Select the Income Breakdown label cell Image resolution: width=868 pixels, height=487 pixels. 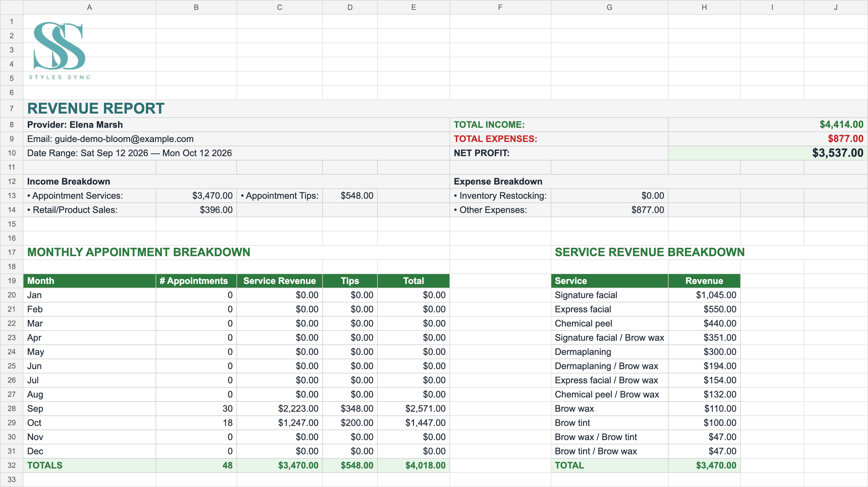pos(236,181)
